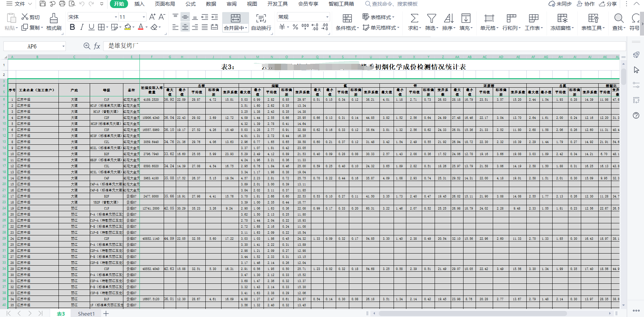This screenshot has width=644, height=317.
Task: Apply thousands separator format
Action: coord(305,27)
